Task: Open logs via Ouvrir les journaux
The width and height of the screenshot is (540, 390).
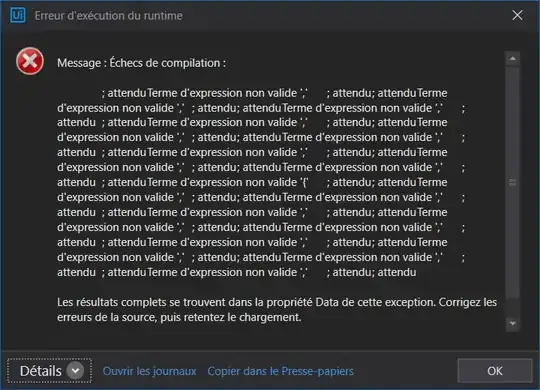Action: (x=149, y=371)
